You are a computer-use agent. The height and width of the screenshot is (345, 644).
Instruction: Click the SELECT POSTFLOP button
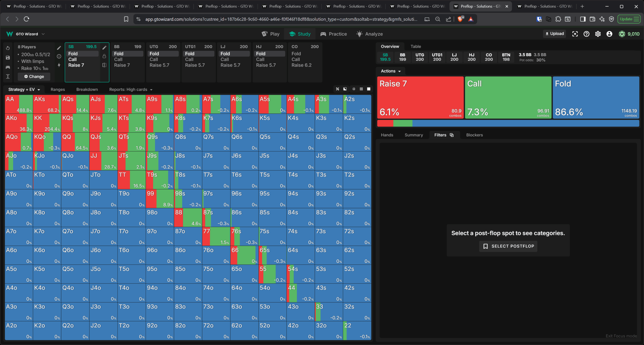click(508, 246)
